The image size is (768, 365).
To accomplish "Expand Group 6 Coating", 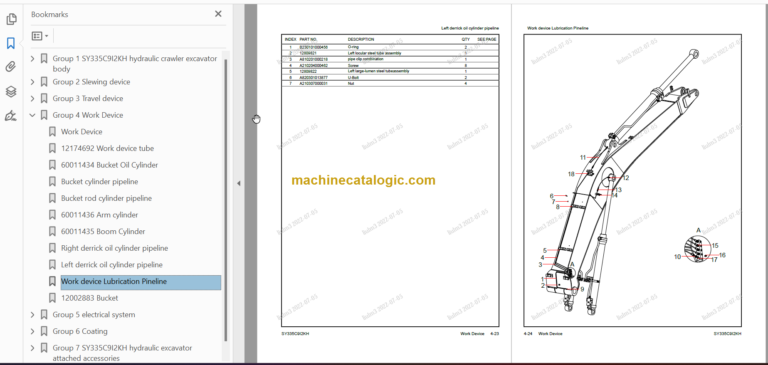I will click(x=32, y=331).
